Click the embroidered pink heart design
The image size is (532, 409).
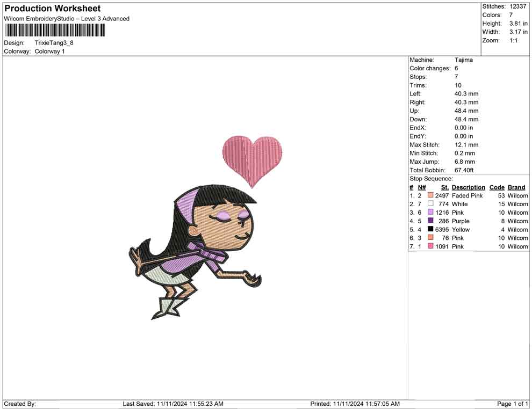(252, 161)
